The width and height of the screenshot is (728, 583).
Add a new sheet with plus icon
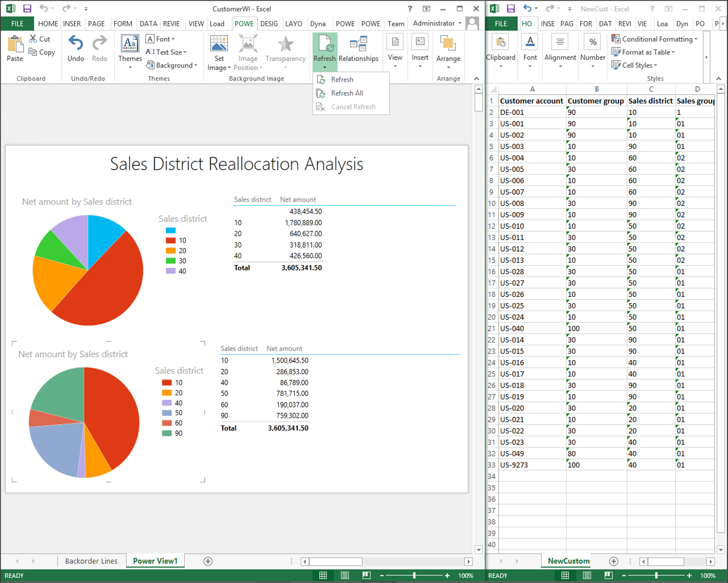(x=207, y=561)
